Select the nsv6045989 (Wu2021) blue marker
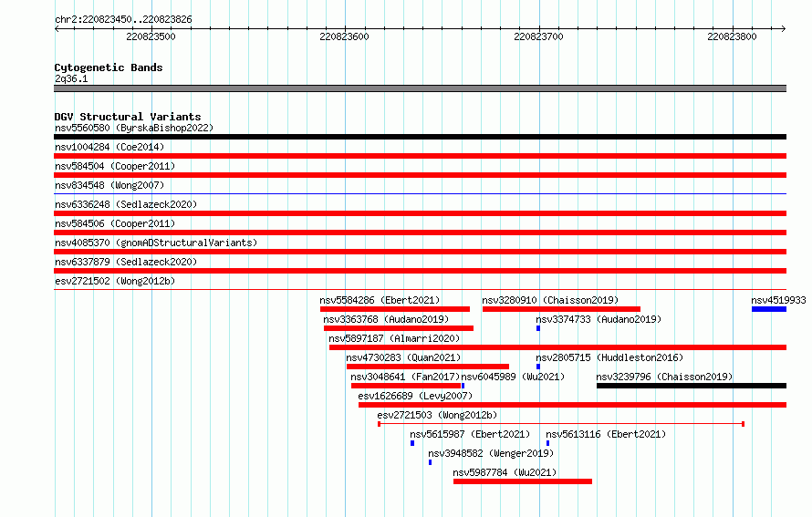The height and width of the screenshot is (517, 812). (463, 386)
